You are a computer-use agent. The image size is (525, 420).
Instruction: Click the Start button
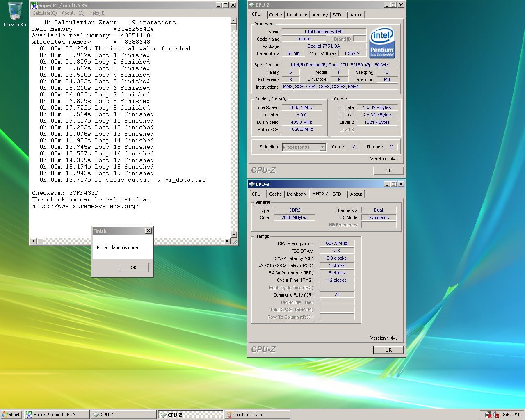[11, 415]
